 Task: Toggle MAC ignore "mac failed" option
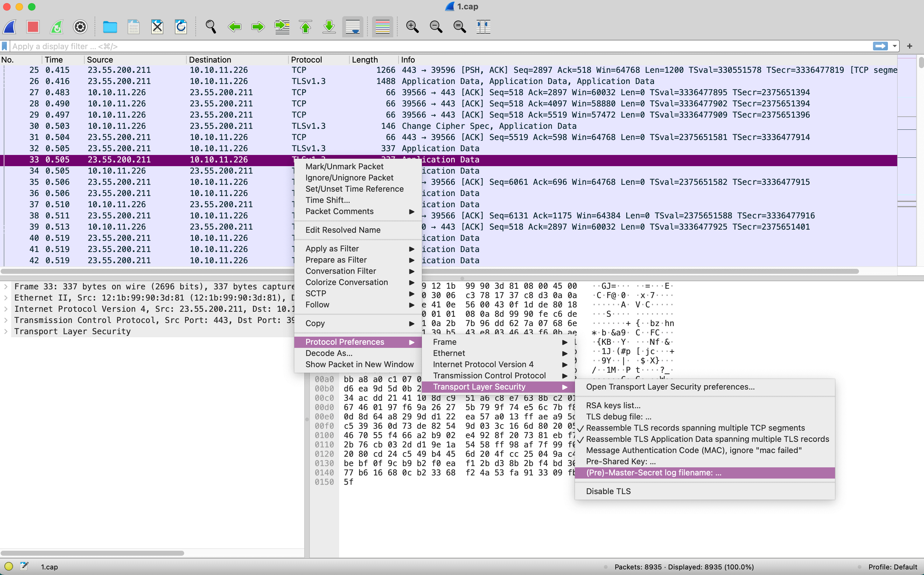705,450
